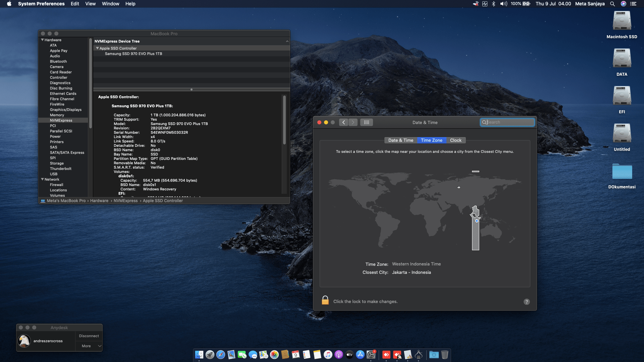The height and width of the screenshot is (362, 644).
Task: Go back in System Preferences
Action: coord(343,122)
